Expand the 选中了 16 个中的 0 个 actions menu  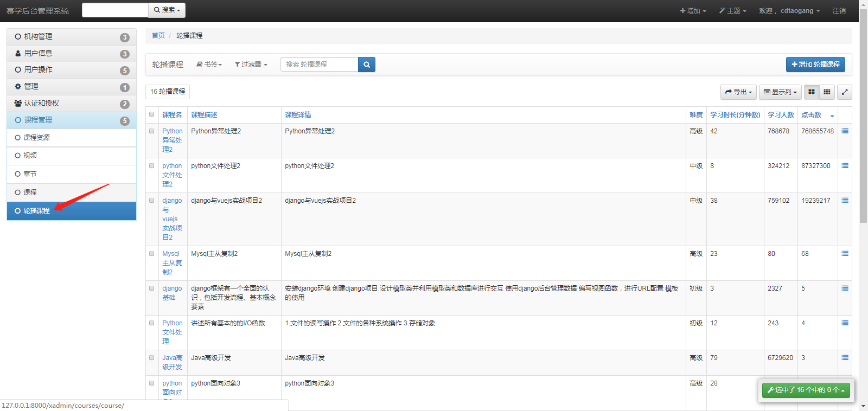pyautogui.click(x=806, y=390)
